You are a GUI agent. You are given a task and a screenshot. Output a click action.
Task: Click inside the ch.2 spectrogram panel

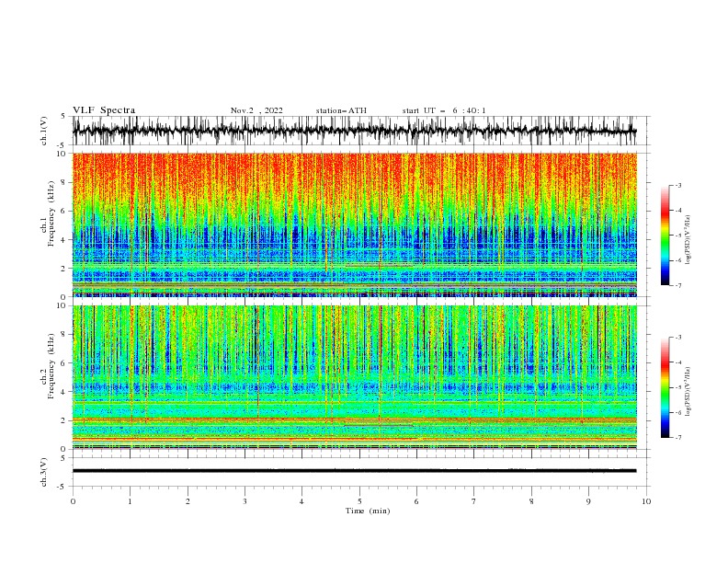coord(355,377)
